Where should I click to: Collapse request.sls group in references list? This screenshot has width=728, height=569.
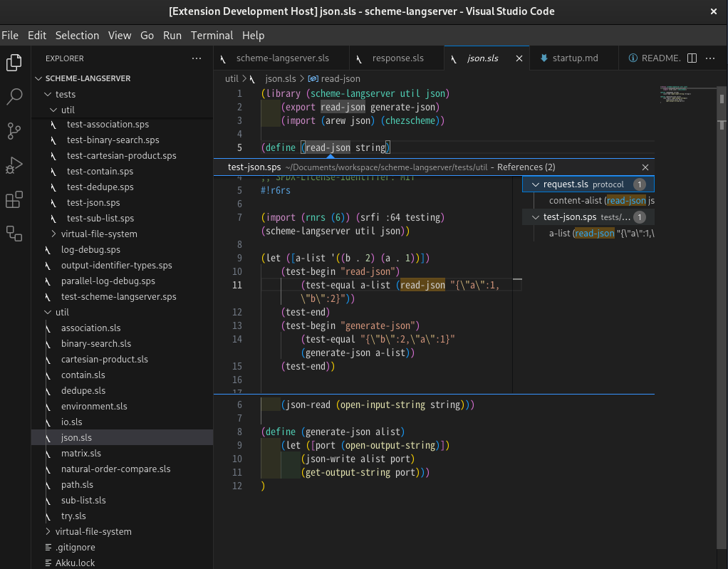[536, 184]
